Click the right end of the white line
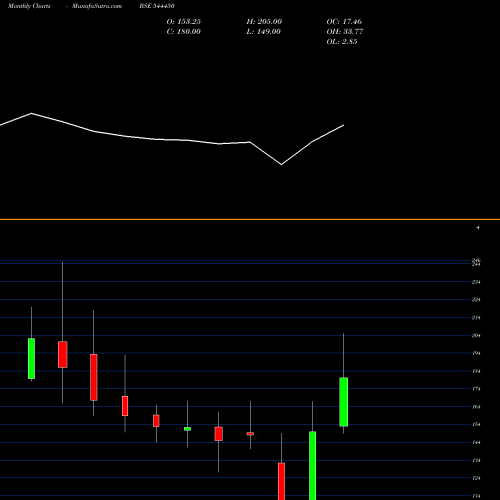Image resolution: width=500 pixels, height=500 pixels. click(x=344, y=125)
